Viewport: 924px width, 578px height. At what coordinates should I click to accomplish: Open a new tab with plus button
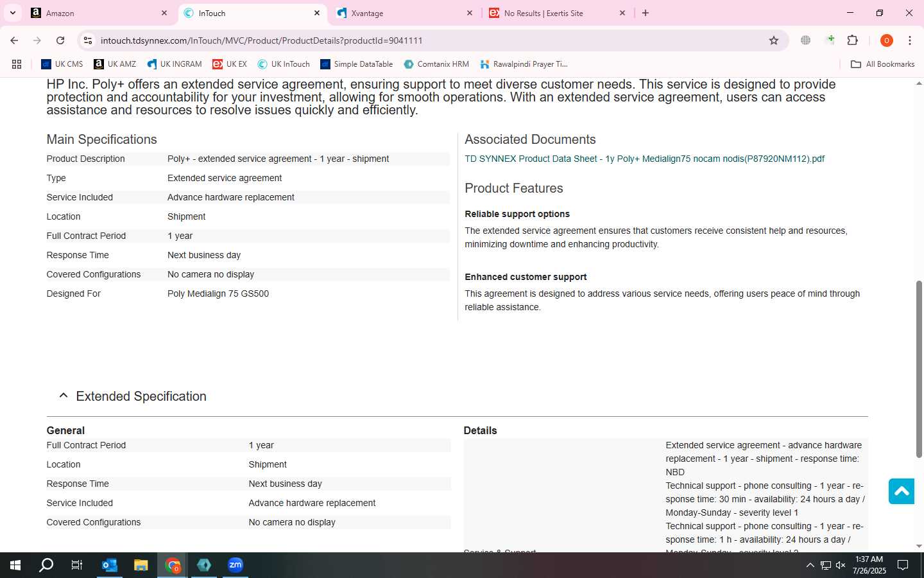pos(646,13)
